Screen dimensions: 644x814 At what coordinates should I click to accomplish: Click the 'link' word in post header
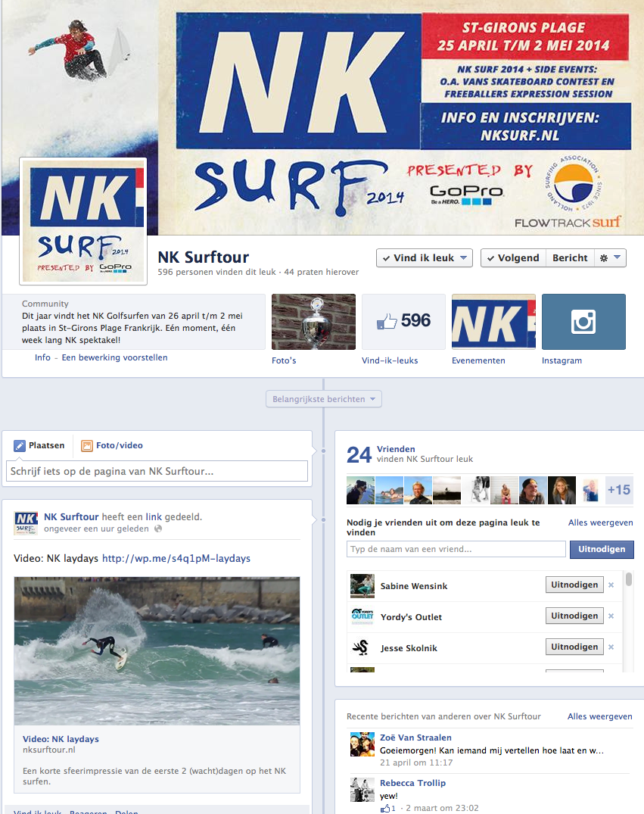154,516
